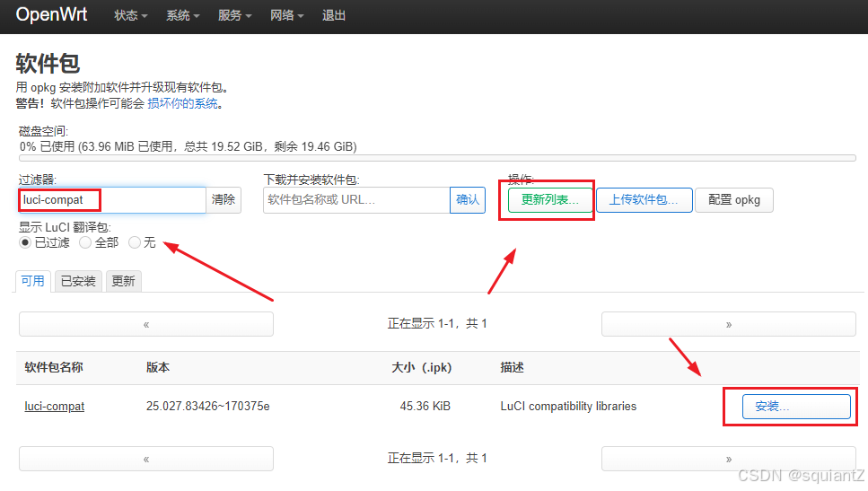Click the 版本 column header

pyautogui.click(x=158, y=367)
